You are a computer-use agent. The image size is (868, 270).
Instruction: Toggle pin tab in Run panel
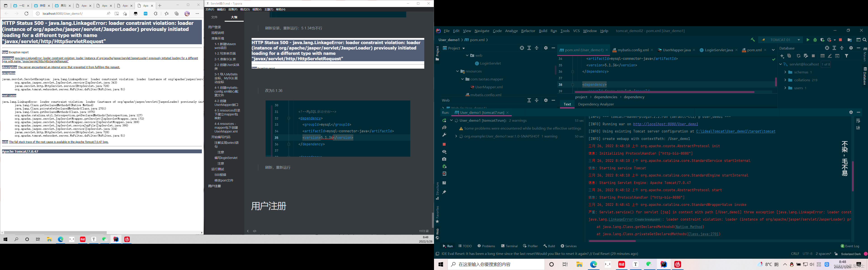pos(444,192)
